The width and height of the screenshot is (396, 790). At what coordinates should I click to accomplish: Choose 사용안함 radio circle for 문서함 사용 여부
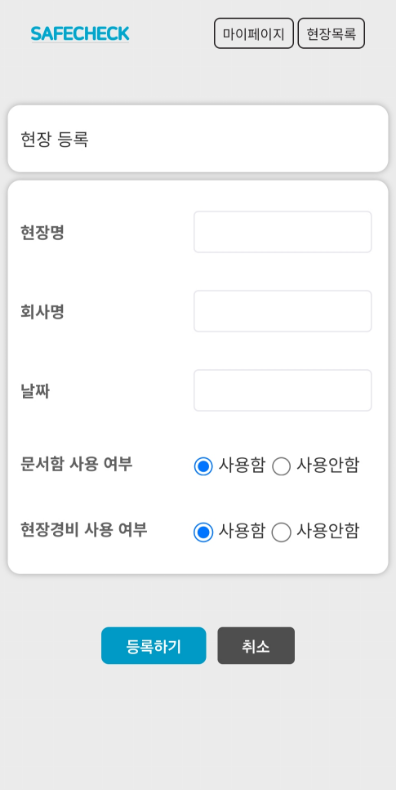[x=281, y=466]
